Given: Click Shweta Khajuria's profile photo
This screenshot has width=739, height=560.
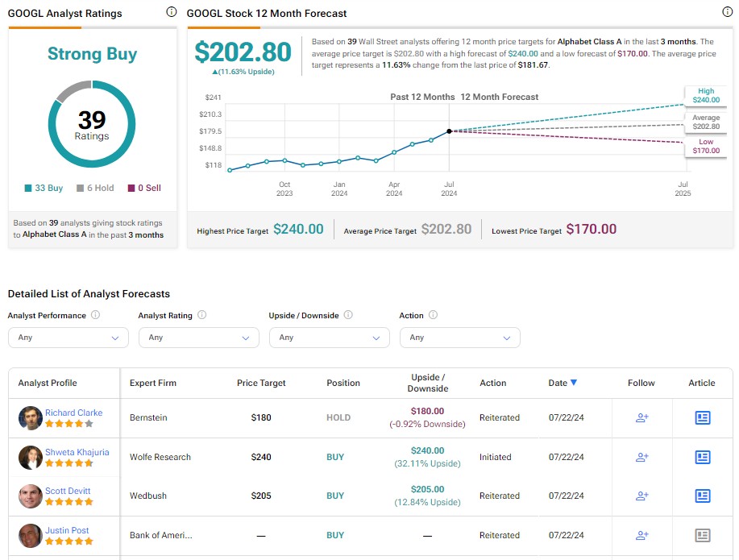Looking at the screenshot, I should pyautogui.click(x=31, y=457).
